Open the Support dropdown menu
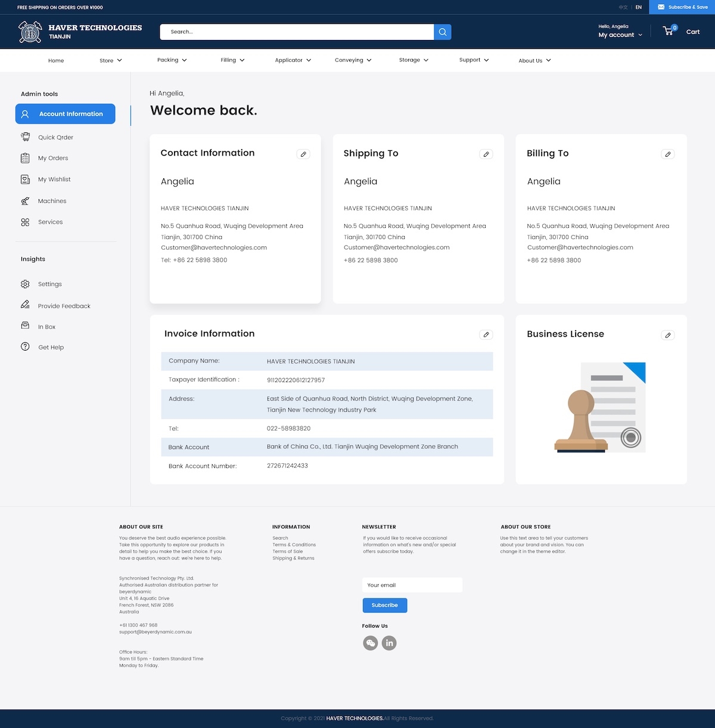This screenshot has width=715, height=728. [x=474, y=60]
